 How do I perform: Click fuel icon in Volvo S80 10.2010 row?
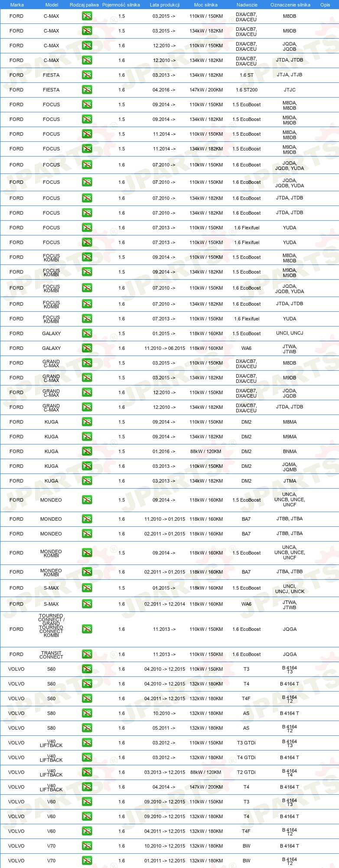click(87, 713)
